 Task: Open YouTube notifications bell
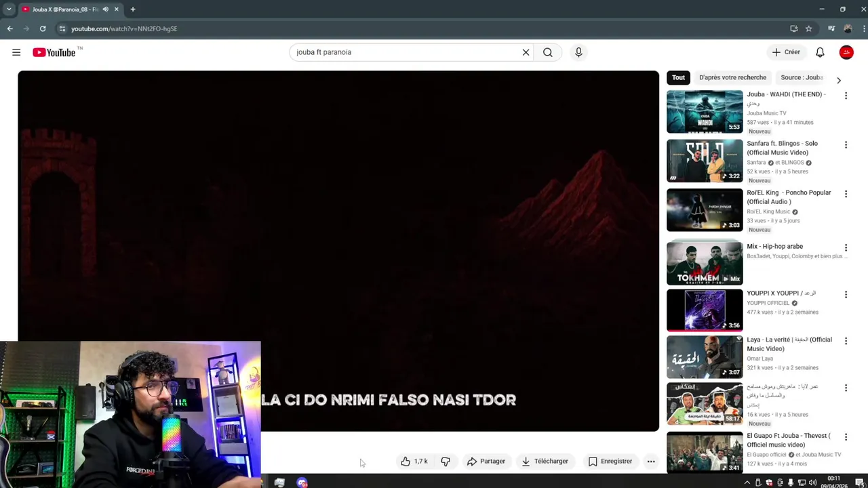coord(820,52)
